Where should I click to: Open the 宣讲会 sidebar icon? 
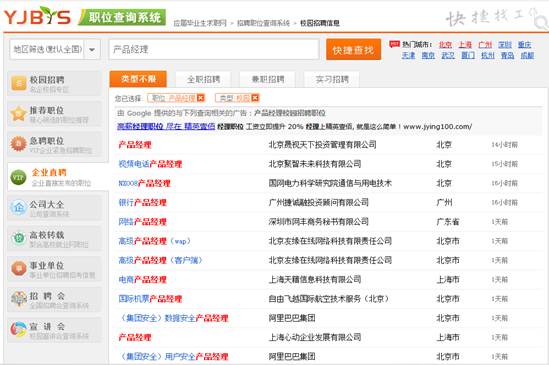tap(18, 329)
